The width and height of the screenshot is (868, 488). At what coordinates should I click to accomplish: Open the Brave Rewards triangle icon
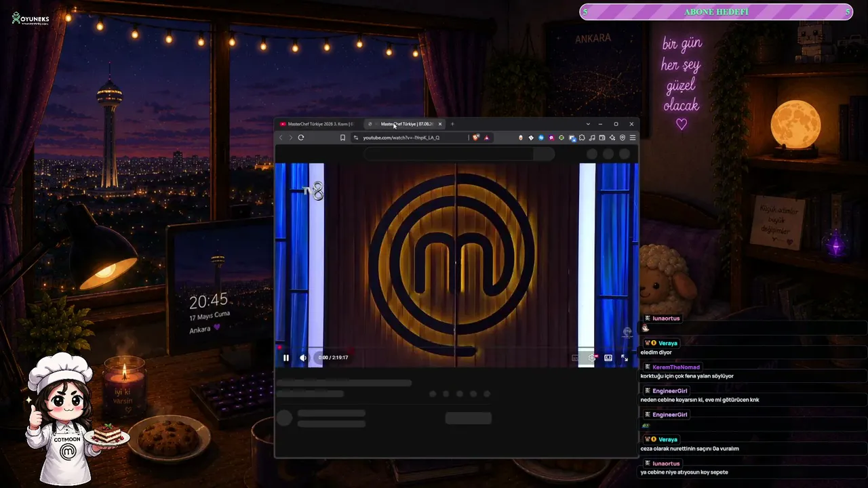coord(486,138)
